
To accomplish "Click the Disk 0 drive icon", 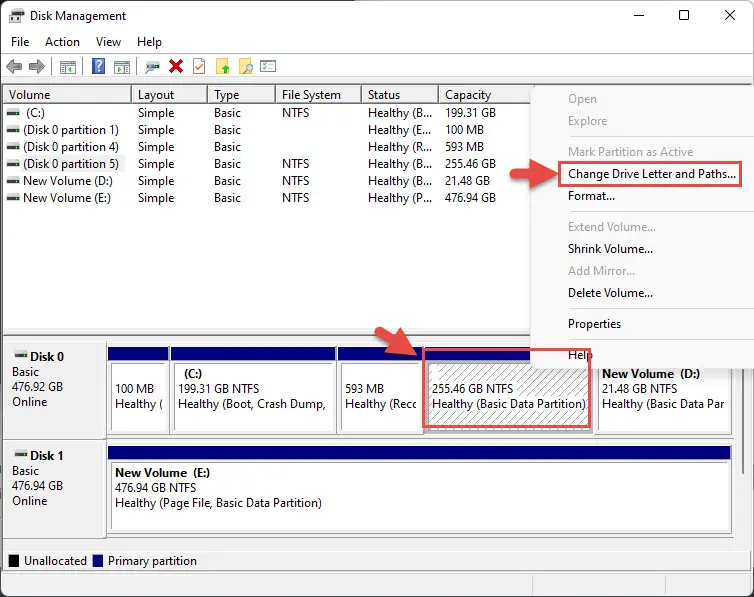I will click(21, 355).
